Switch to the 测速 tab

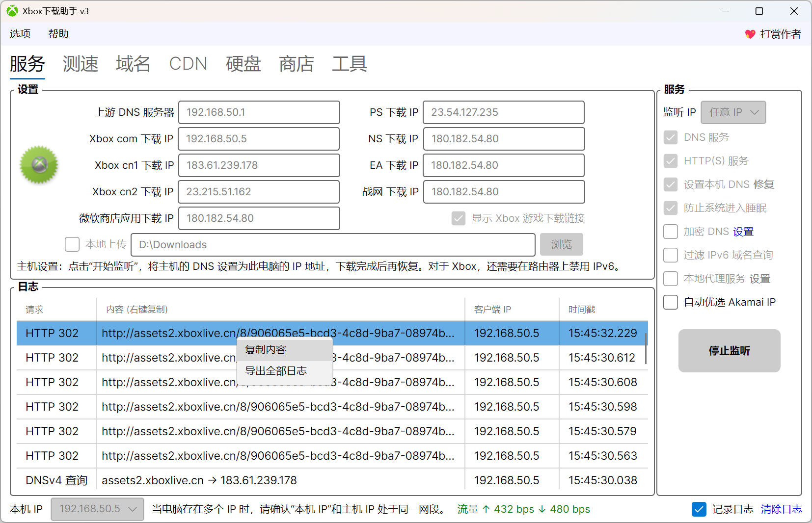81,64
